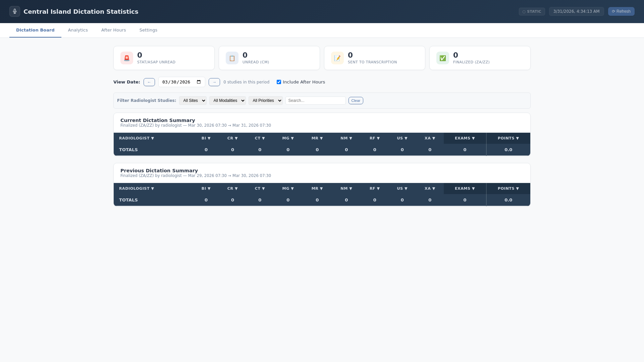
Task: Sort Current summary by XA column
Action: pos(430,138)
